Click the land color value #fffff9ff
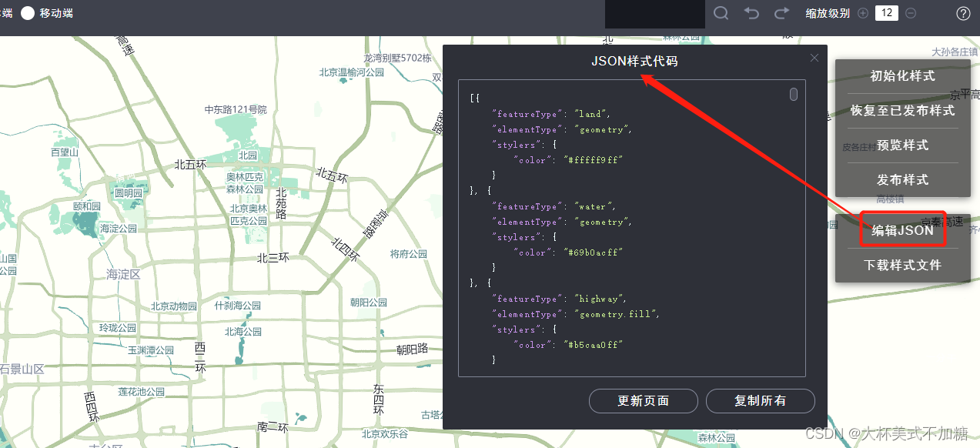This screenshot has height=448, width=980. pos(592,160)
